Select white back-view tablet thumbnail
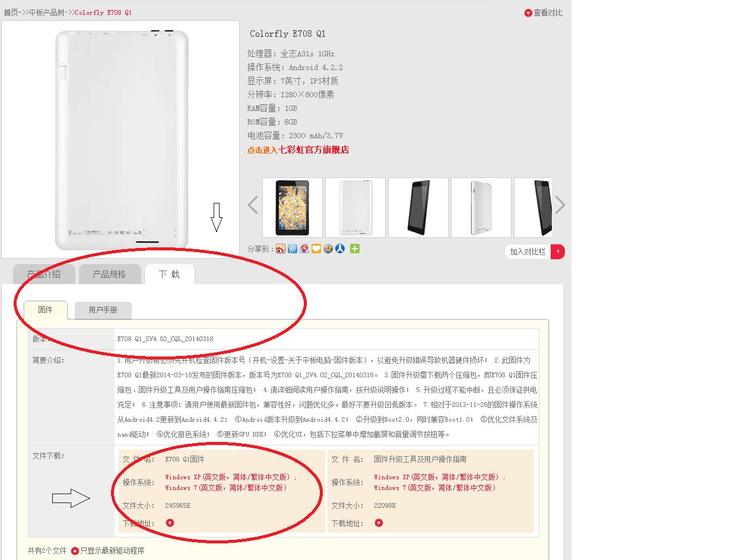The image size is (753, 560). (355, 208)
